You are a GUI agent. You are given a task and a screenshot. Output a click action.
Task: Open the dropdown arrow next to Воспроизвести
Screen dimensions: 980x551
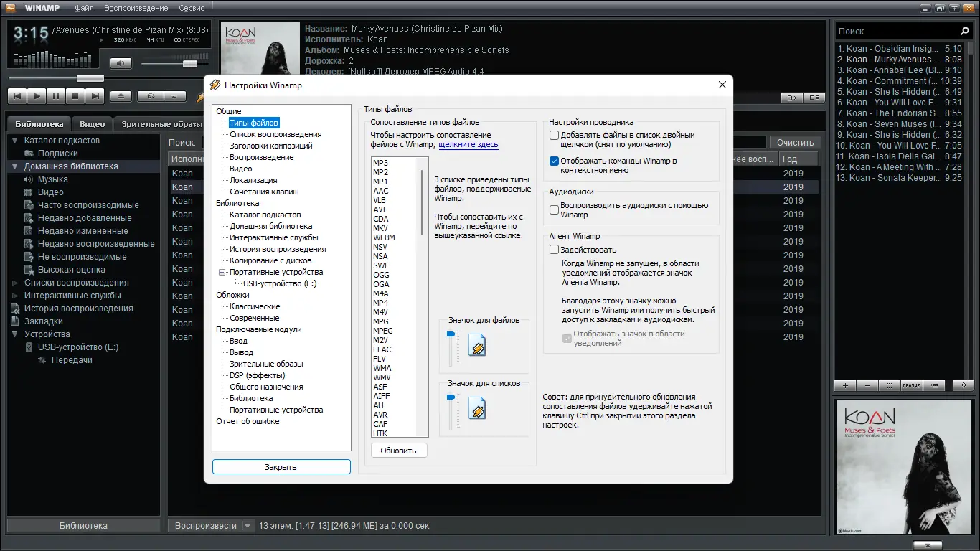pos(248,526)
